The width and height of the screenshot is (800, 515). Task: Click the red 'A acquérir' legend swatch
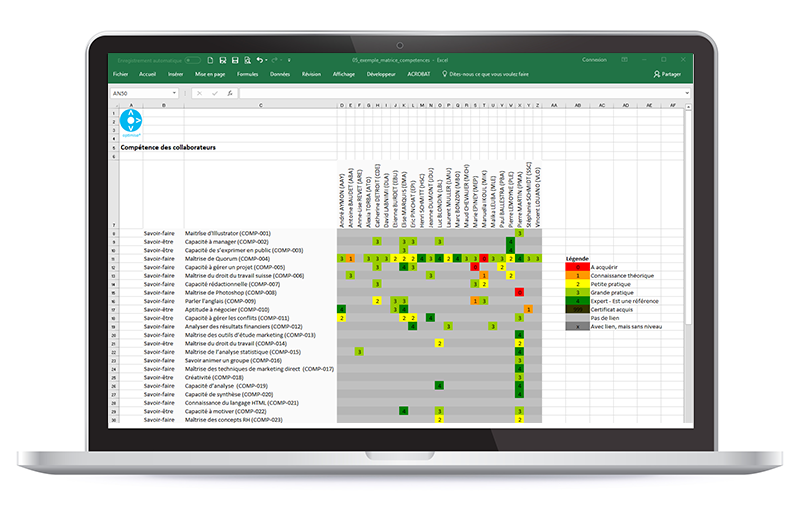pyautogui.click(x=576, y=268)
